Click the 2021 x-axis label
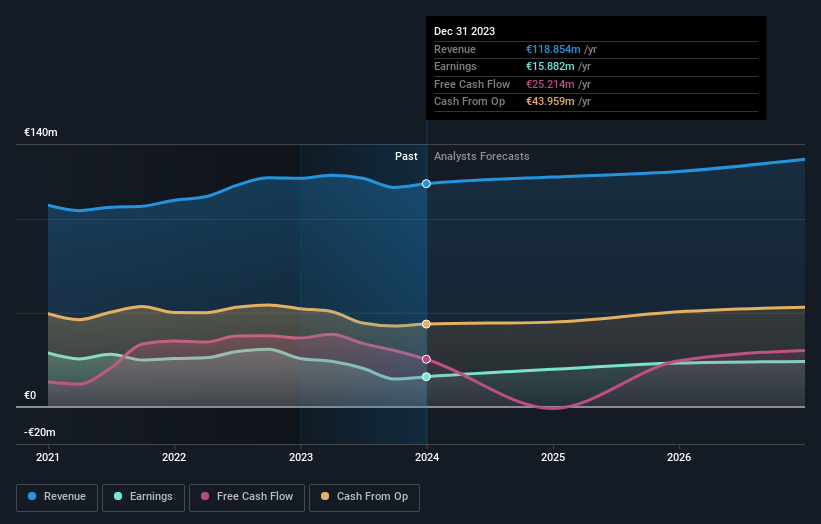This screenshot has width=821, height=524. point(48,458)
